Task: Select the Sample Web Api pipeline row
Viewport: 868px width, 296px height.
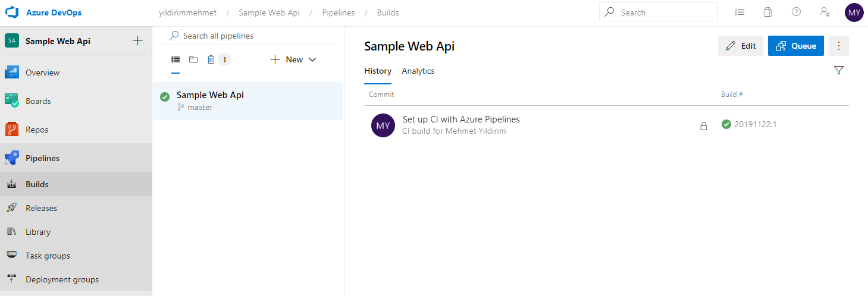Action: tap(247, 101)
